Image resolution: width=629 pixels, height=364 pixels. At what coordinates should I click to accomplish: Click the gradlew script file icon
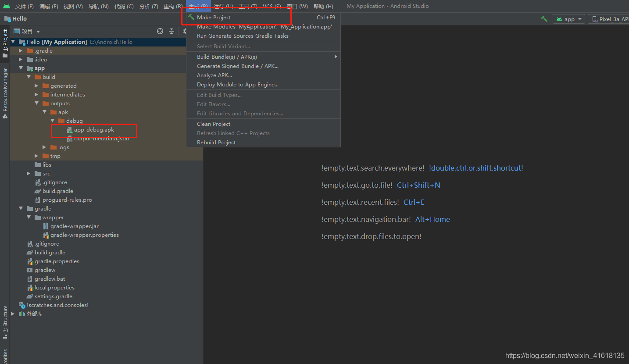[30, 270]
